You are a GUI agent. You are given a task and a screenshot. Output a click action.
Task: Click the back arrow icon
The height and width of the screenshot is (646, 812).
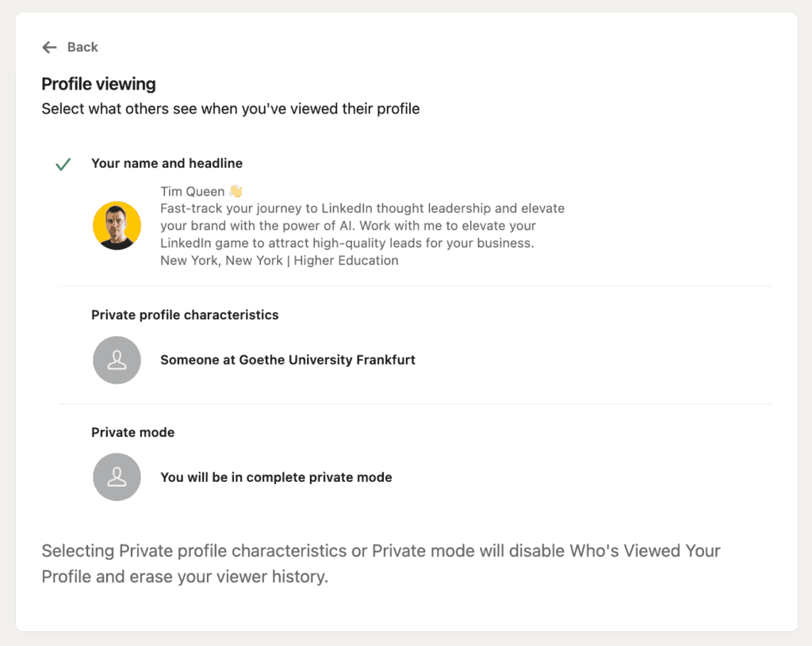(x=49, y=48)
